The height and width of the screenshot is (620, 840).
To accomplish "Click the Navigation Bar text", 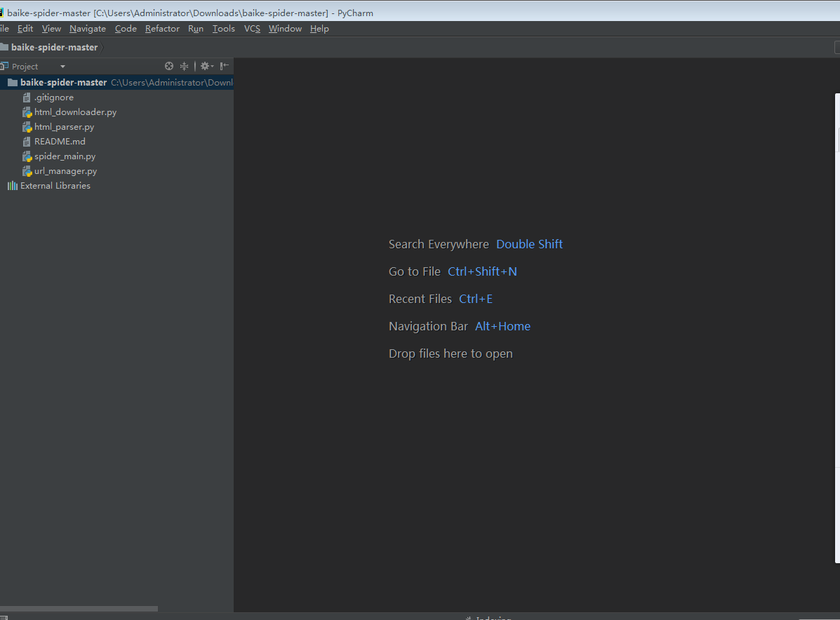I will coord(429,327).
